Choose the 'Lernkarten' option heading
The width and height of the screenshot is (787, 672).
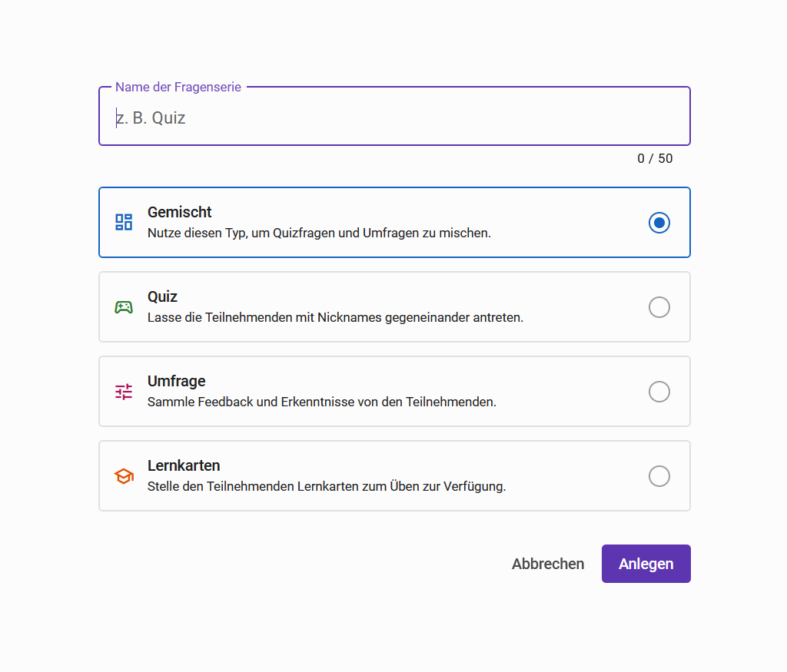[184, 465]
